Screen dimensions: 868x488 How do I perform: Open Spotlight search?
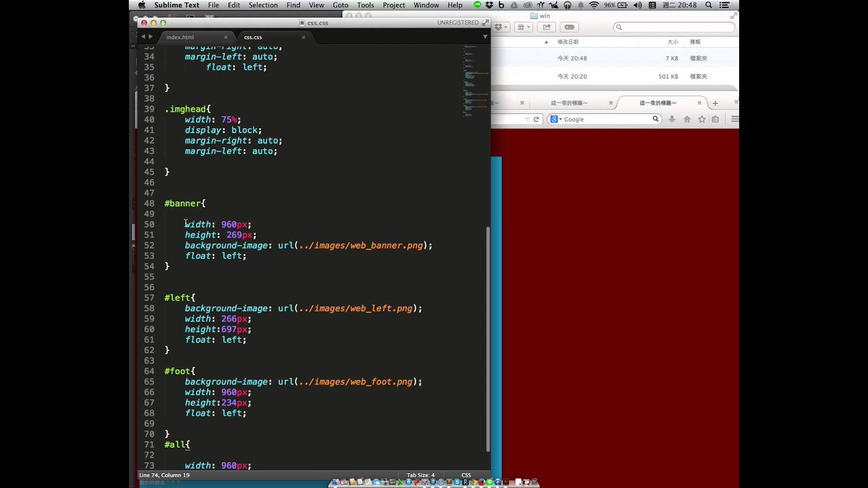click(x=709, y=5)
